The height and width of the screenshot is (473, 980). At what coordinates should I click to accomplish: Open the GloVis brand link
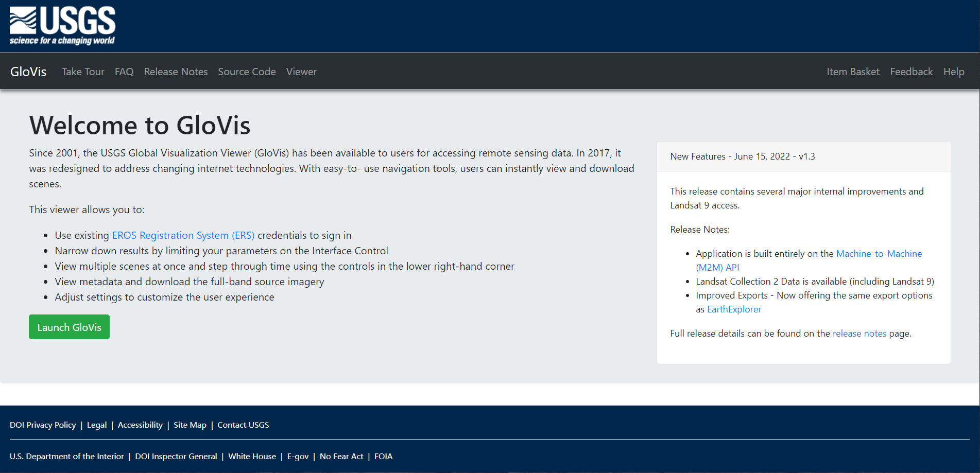coord(28,72)
